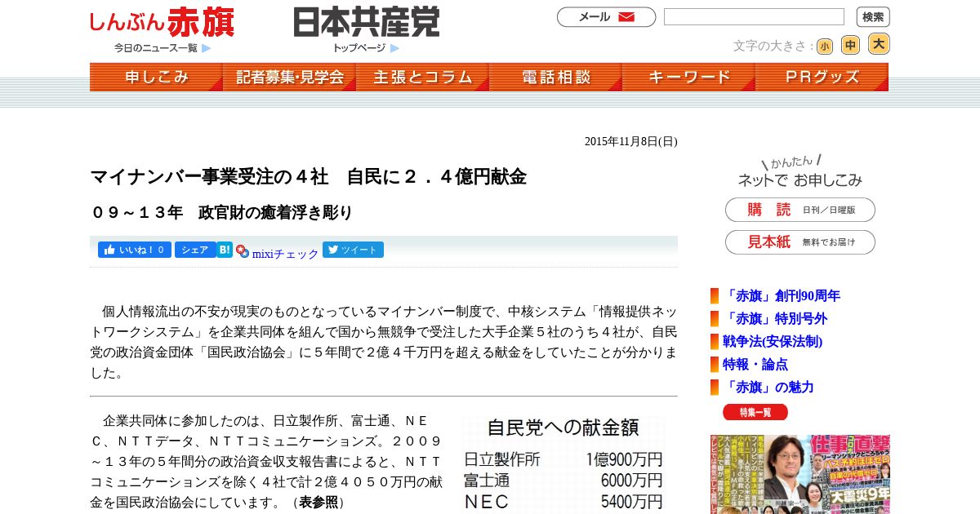Click the mixi check icon
The height and width of the screenshot is (514, 980).
(243, 251)
